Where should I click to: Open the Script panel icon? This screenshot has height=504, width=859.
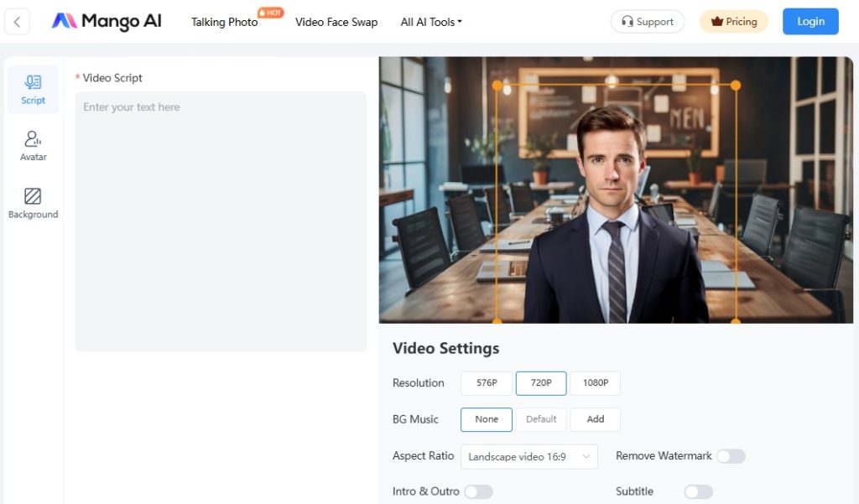(34, 89)
